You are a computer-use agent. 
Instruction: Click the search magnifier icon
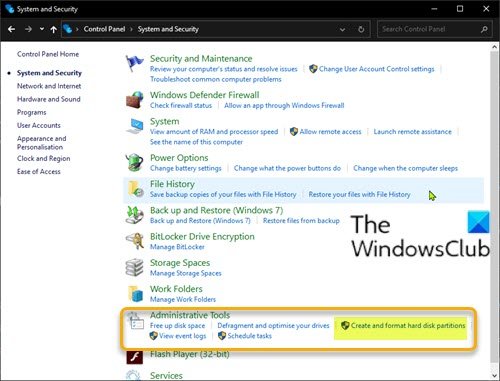(484, 29)
